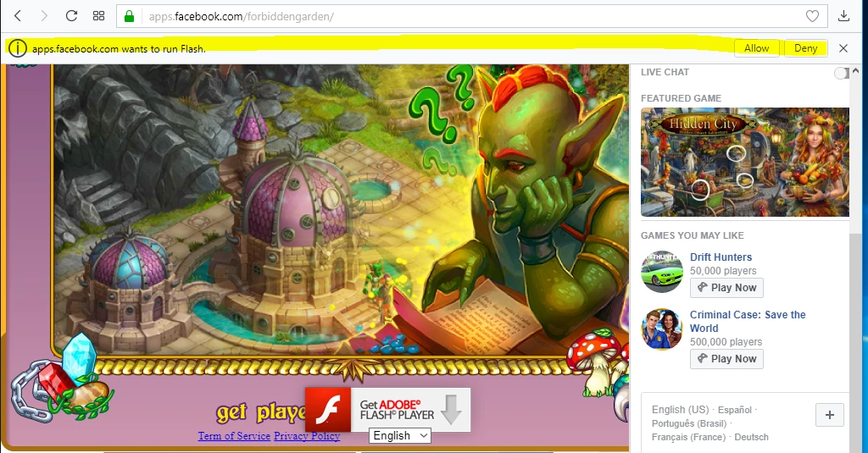Image resolution: width=868 pixels, height=453 pixels.
Task: Switch language to Português (Brasil)
Action: tap(689, 423)
